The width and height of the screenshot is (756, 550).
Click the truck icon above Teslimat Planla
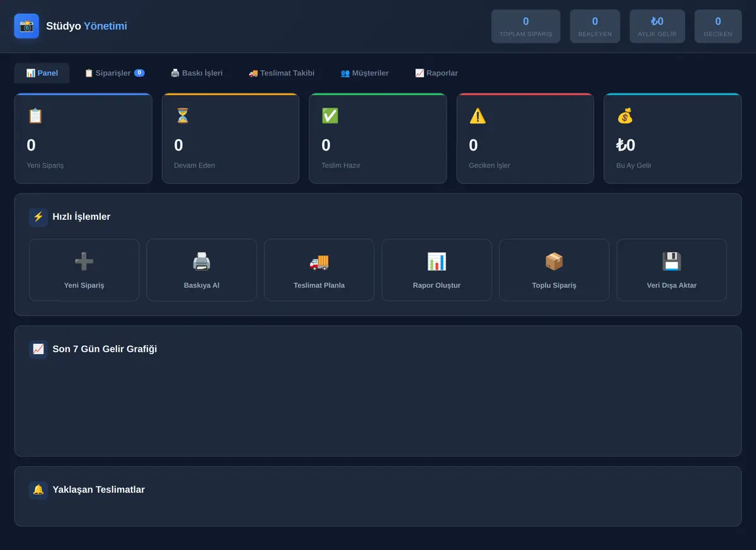coord(319,261)
